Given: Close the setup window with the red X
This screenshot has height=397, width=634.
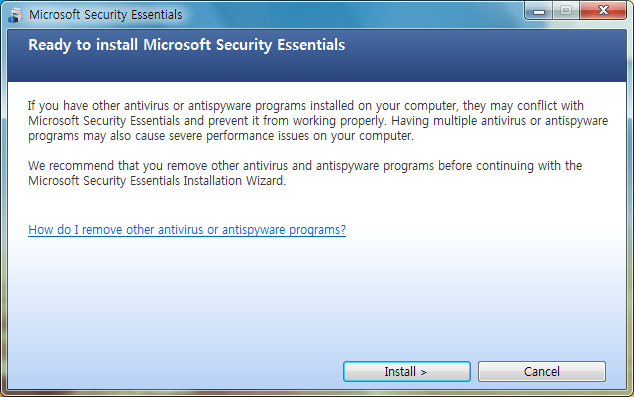Looking at the screenshot, I should pyautogui.click(x=603, y=11).
